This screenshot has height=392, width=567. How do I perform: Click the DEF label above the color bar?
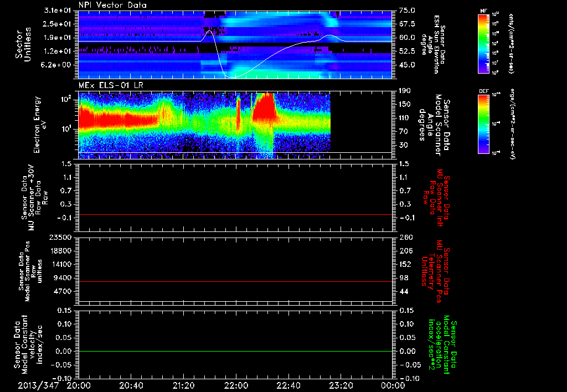[484, 91]
